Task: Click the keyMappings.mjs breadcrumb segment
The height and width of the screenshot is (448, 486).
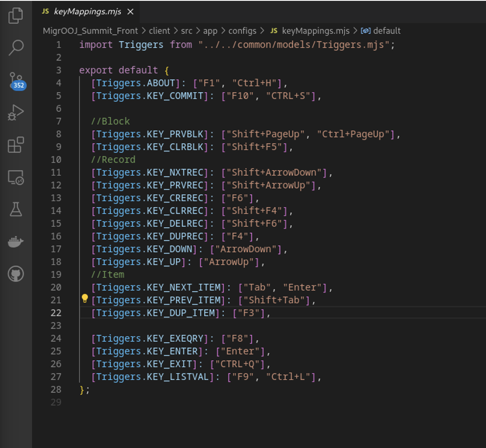Action: [316, 31]
